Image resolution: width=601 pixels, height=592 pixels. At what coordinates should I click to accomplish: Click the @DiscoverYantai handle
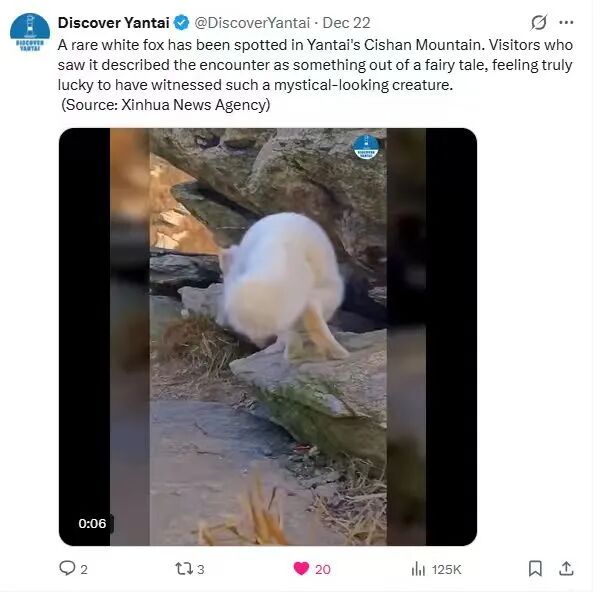point(252,23)
